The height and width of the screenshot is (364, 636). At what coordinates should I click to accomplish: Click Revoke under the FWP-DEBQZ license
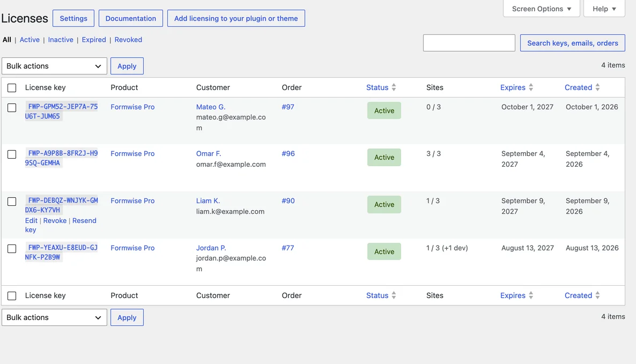tap(55, 220)
